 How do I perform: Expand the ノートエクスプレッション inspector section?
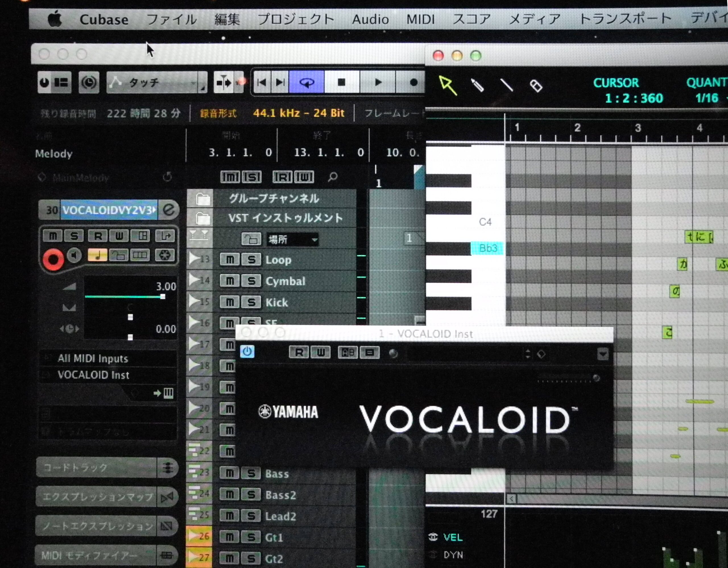coord(107,526)
